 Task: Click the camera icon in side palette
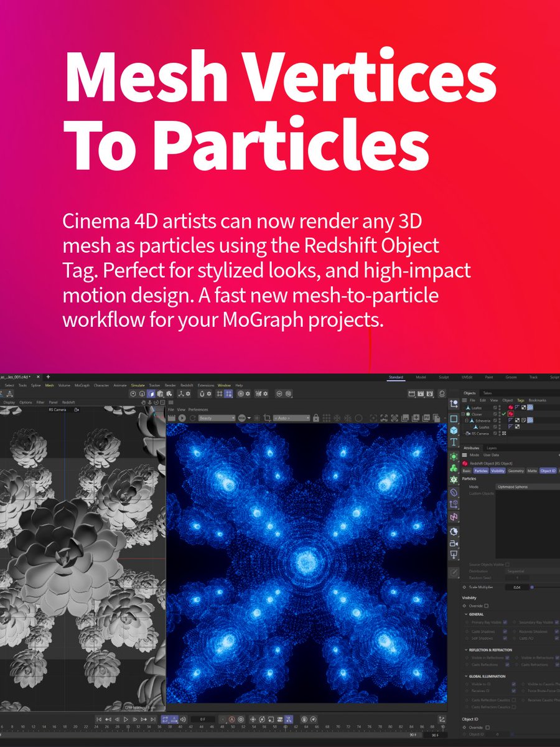click(454, 543)
